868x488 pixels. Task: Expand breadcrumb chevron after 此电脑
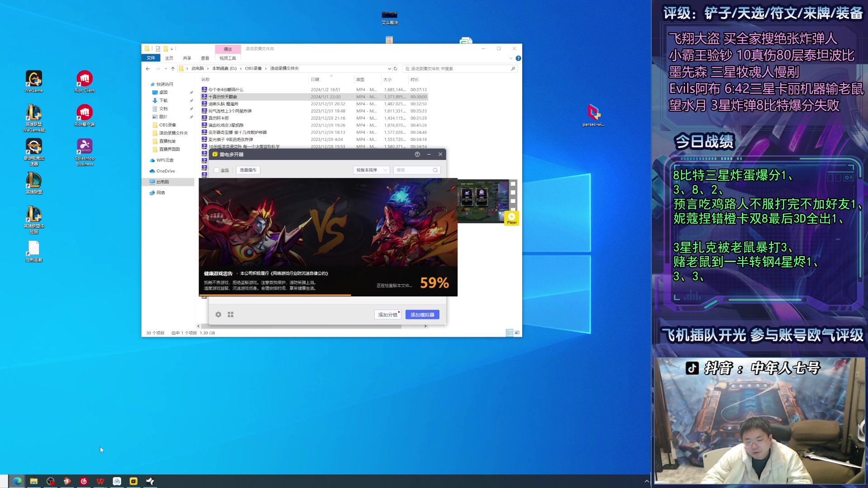click(208, 69)
